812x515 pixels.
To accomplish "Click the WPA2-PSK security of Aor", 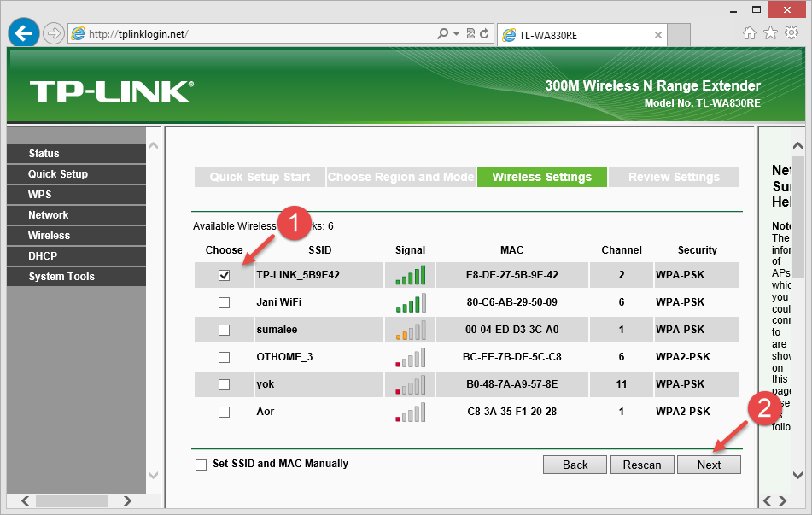I will tap(682, 412).
